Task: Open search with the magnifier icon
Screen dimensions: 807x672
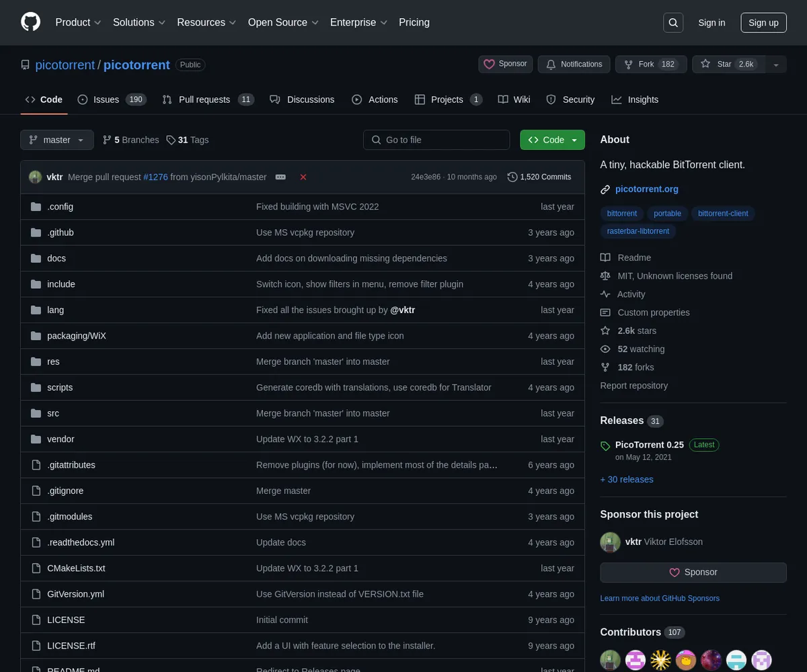Action: pos(673,23)
